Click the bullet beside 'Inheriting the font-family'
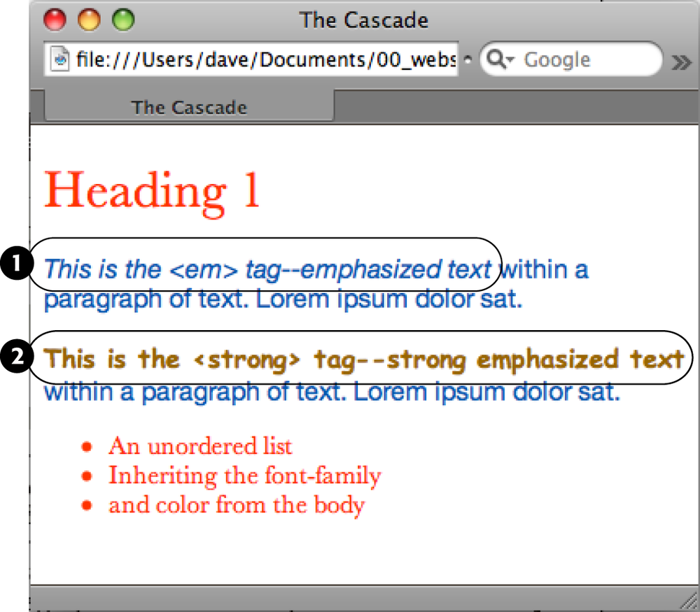This screenshot has width=700, height=612. pos(87,475)
